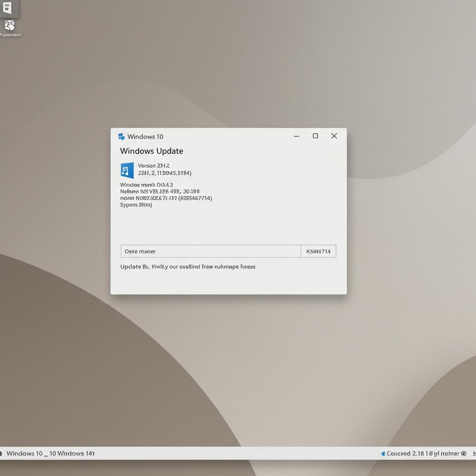Click into the 'Oete moner' input field
Screen dimensions: 476x476
211,251
